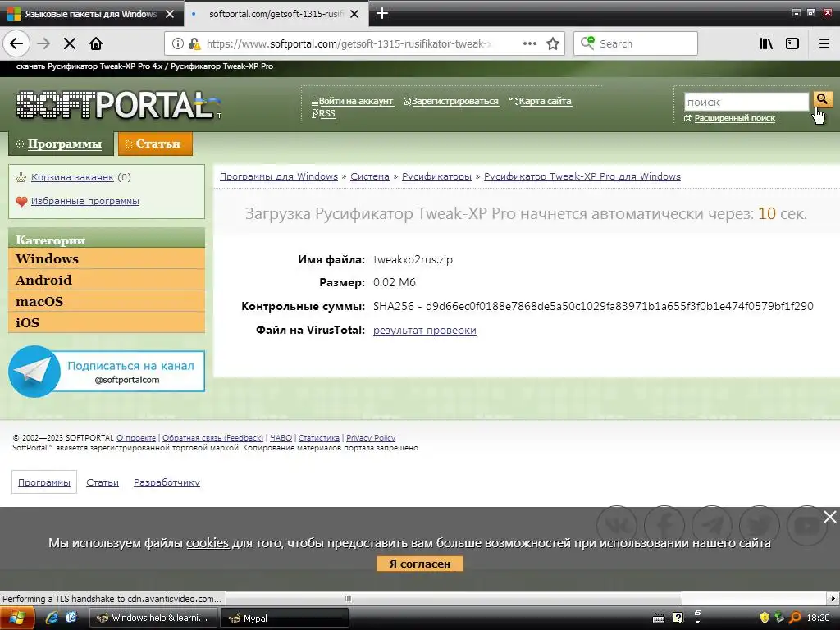Image resolution: width=840 pixels, height=630 pixels.
Task: Click the orange magnifier search button
Action: (822, 99)
